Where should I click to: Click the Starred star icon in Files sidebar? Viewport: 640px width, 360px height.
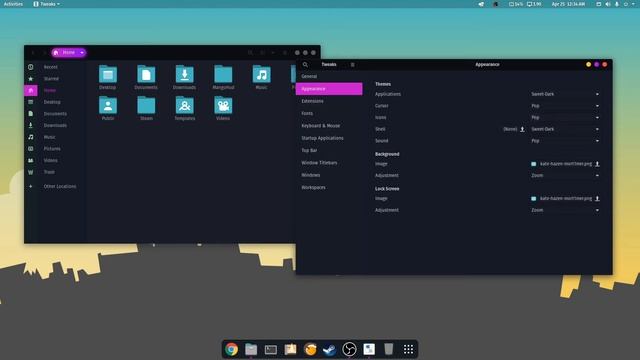31,78
